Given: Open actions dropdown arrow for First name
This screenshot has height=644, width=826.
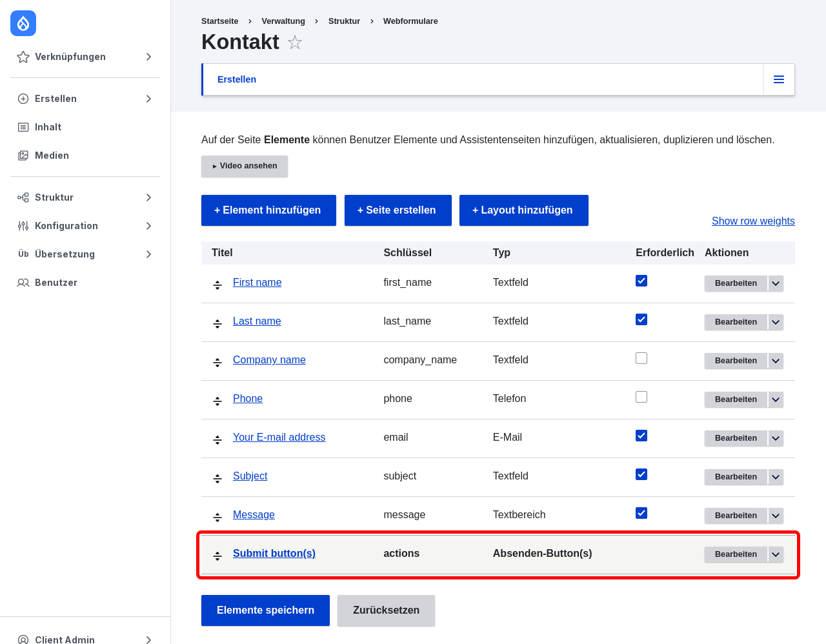Looking at the screenshot, I should [x=776, y=283].
